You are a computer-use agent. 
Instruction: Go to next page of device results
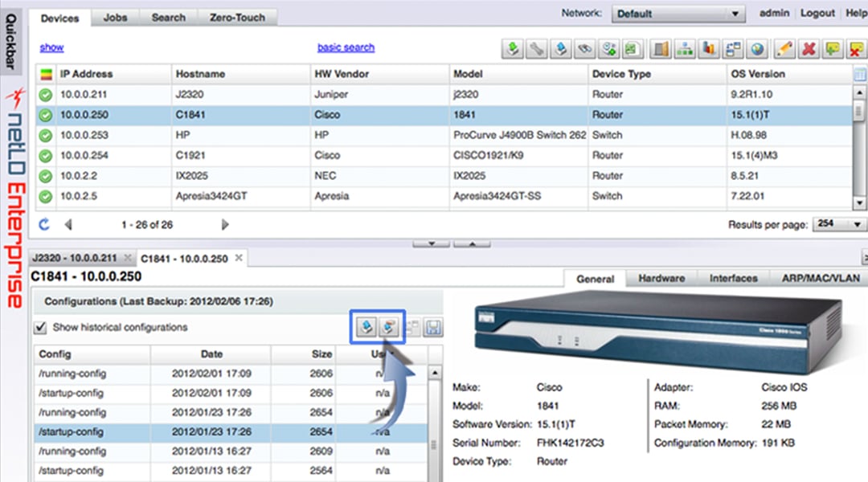coord(225,225)
